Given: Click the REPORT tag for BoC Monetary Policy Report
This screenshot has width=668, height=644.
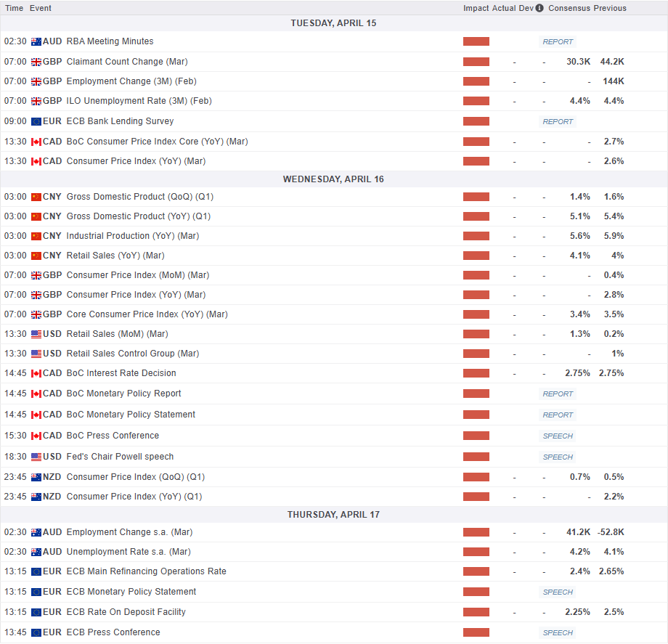Looking at the screenshot, I should click(558, 394).
